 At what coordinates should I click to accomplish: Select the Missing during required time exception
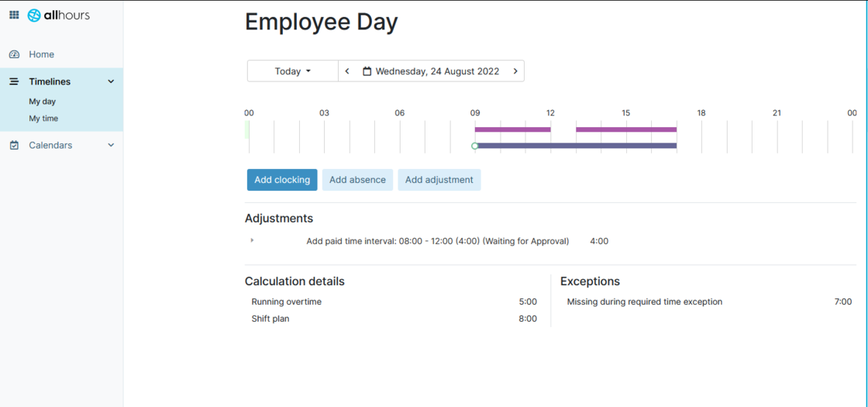pos(644,302)
